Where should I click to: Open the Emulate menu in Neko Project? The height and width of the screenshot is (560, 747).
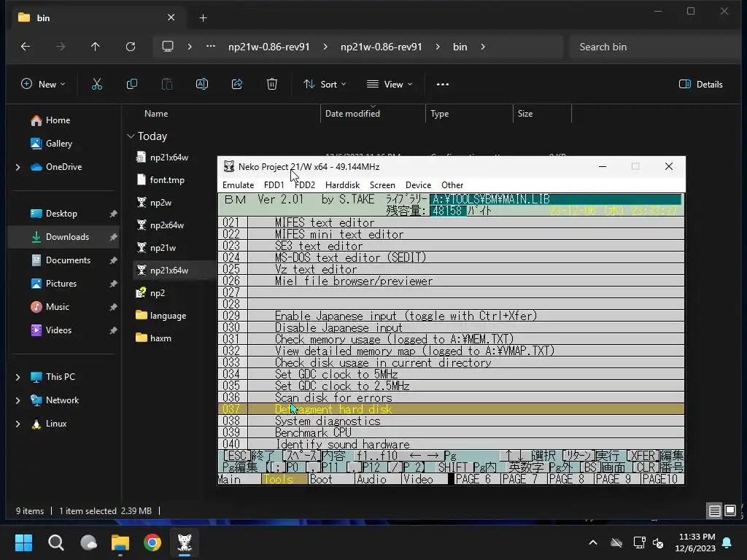point(238,185)
